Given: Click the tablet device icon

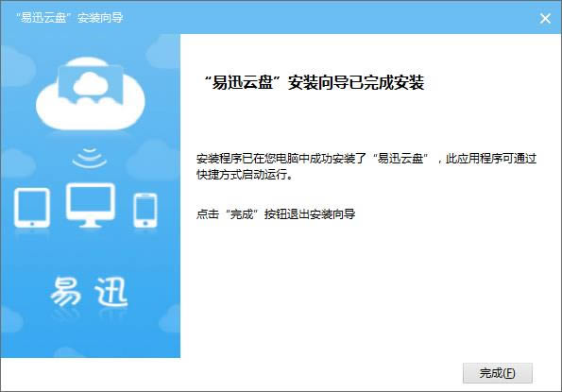Looking at the screenshot, I should pyautogui.click(x=32, y=208).
